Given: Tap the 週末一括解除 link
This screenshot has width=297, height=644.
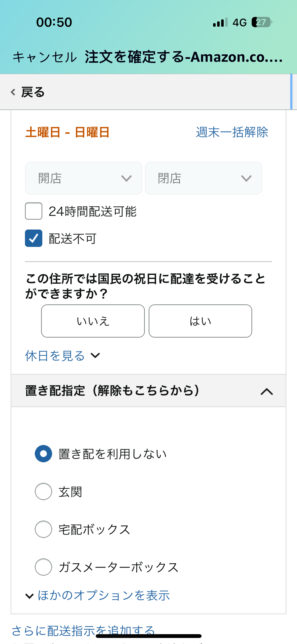Looking at the screenshot, I should point(232,132).
